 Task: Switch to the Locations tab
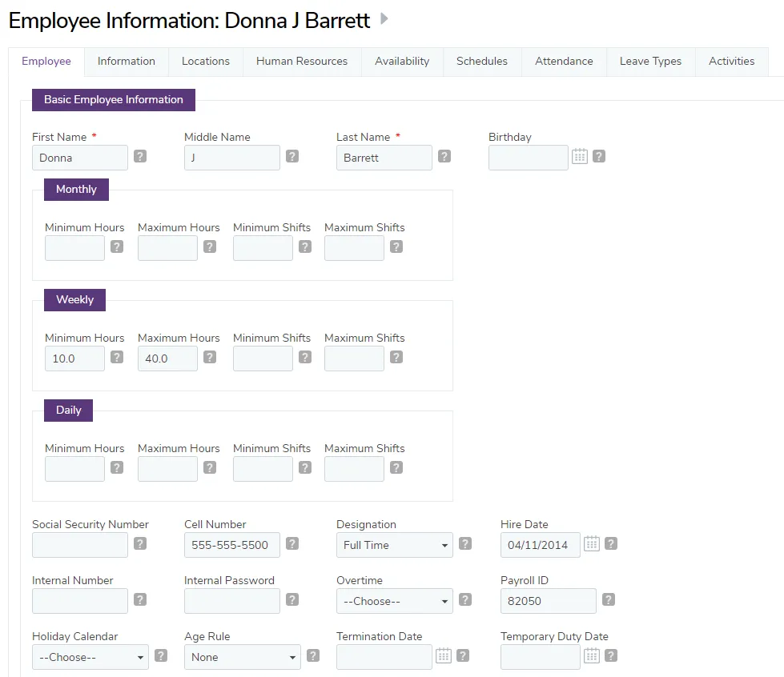pos(206,62)
